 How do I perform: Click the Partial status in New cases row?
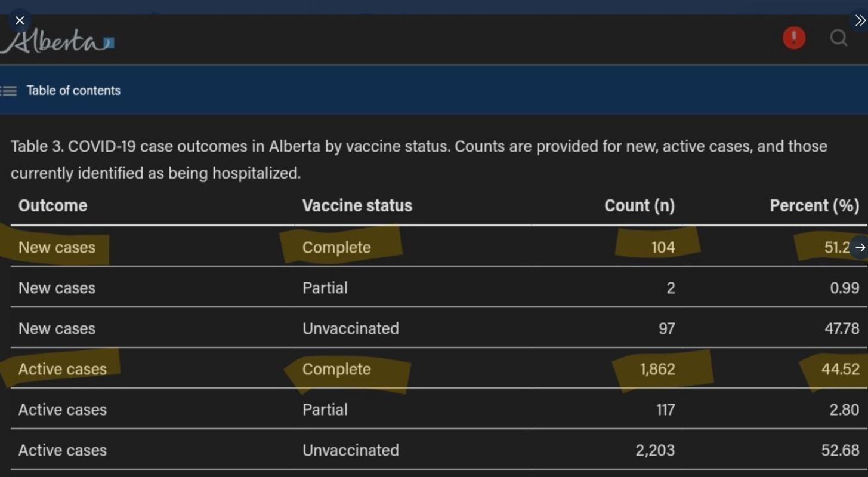(325, 288)
